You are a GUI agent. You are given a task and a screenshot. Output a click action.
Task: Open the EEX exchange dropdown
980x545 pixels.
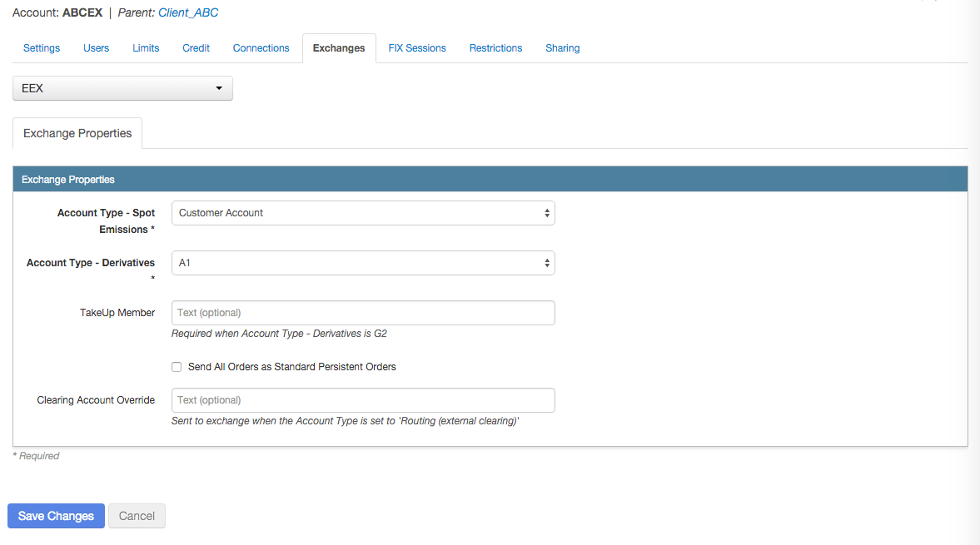point(122,88)
